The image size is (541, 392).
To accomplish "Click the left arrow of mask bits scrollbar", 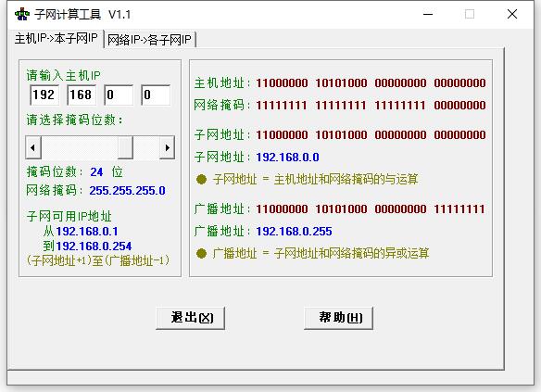I will click(x=33, y=147).
